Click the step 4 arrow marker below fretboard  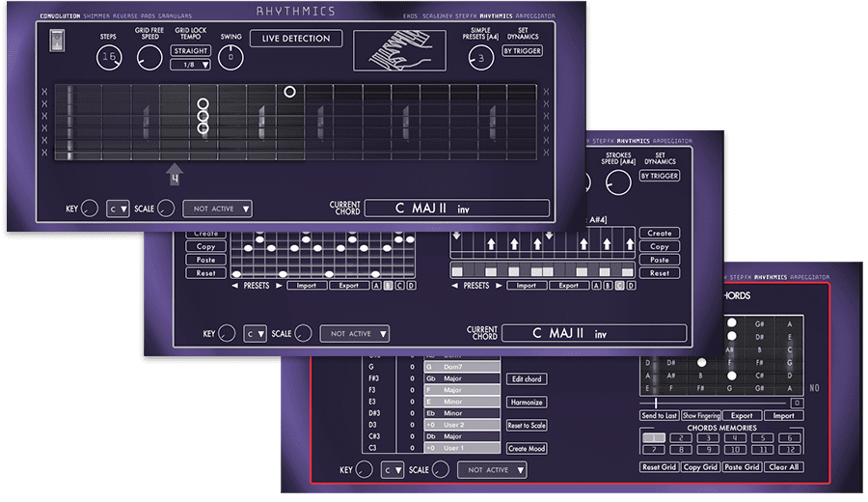pyautogui.click(x=175, y=176)
